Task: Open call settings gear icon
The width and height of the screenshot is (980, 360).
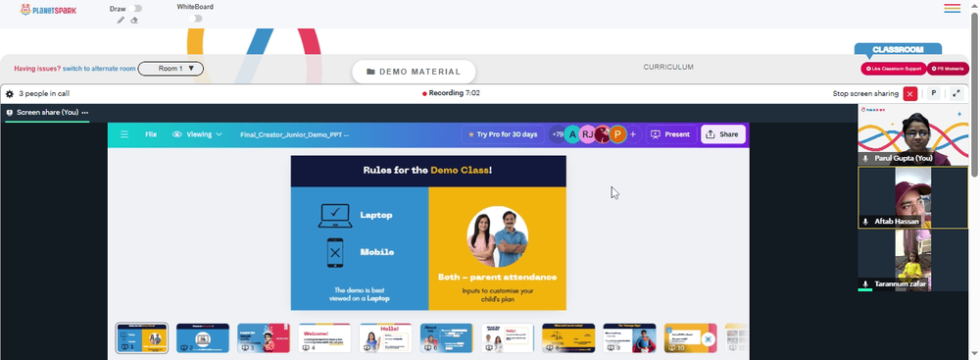Action: [10, 94]
